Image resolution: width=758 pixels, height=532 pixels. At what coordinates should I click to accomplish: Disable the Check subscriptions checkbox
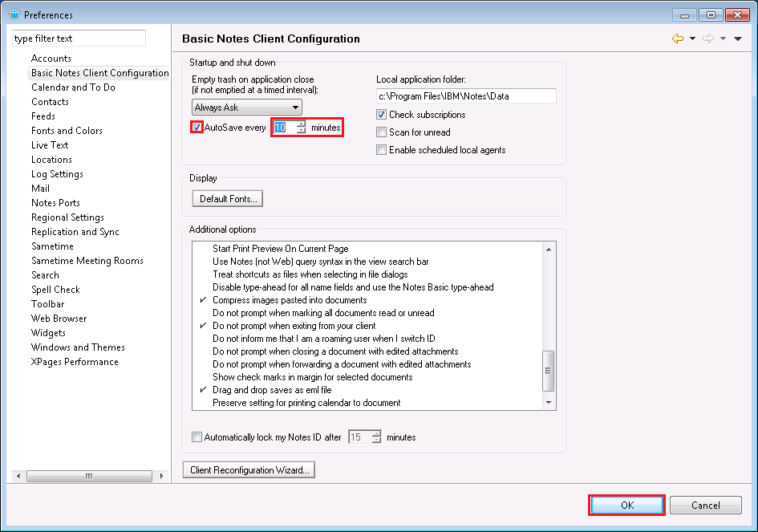pos(382,115)
